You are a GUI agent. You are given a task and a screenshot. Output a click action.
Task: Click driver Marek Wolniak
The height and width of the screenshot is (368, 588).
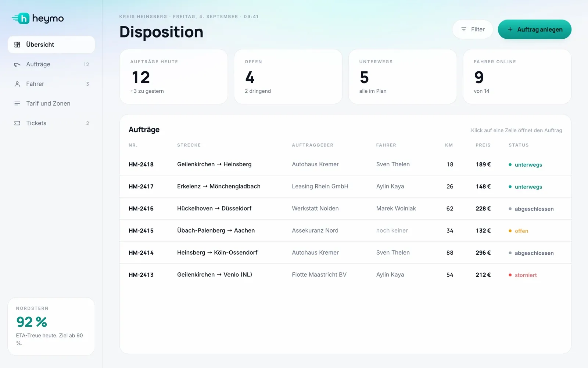(396, 208)
